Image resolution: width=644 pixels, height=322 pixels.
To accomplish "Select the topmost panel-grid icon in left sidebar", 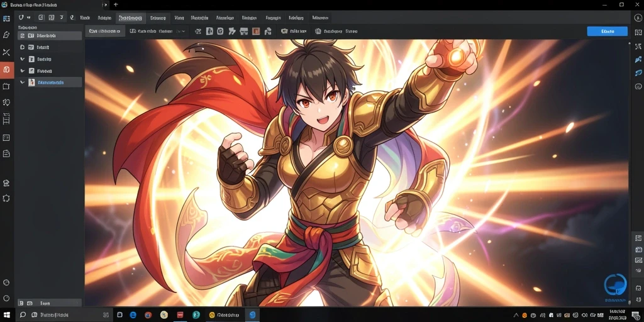I will coord(6,18).
